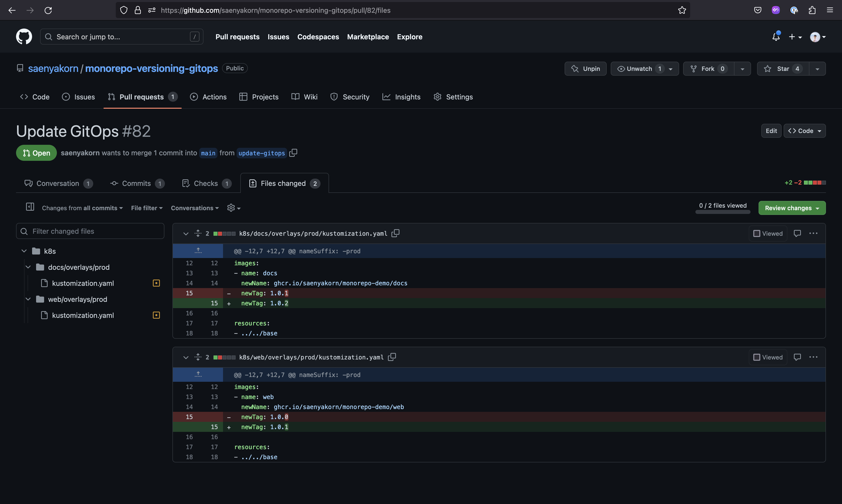The width and height of the screenshot is (842, 504).
Task: Mark docs kustomization.yaml as Viewed
Action: (768, 233)
